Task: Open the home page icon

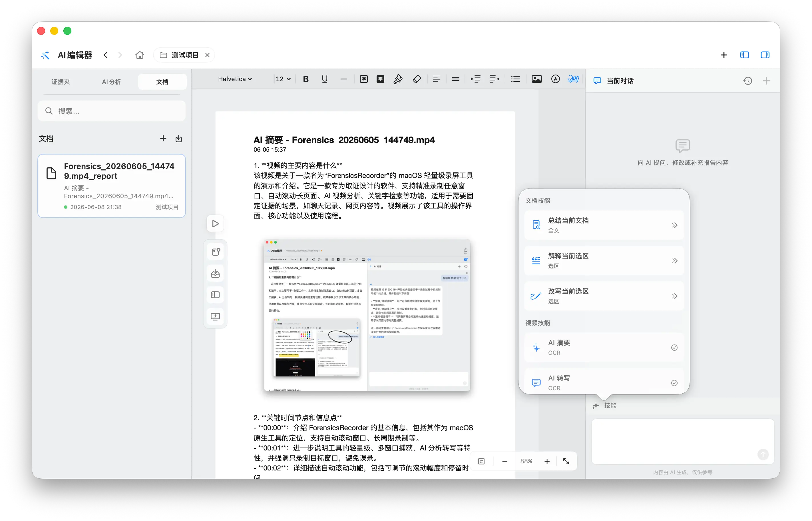Action: click(x=140, y=55)
